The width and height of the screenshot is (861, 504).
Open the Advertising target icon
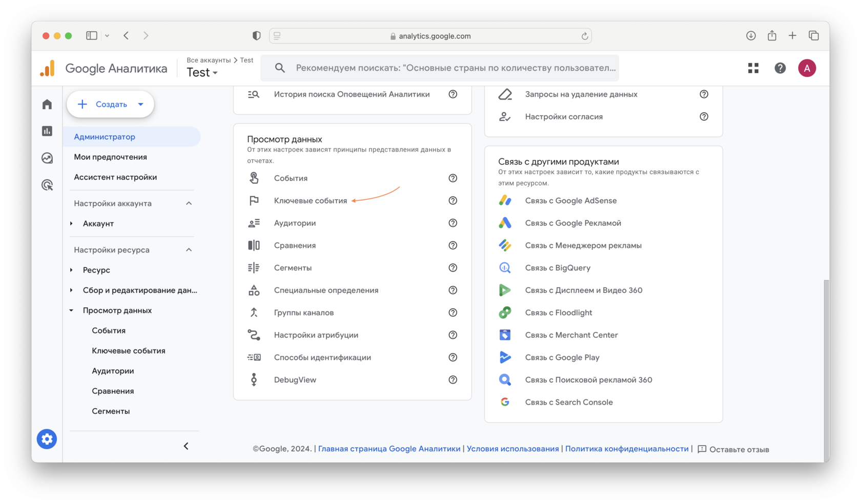pyautogui.click(x=47, y=185)
